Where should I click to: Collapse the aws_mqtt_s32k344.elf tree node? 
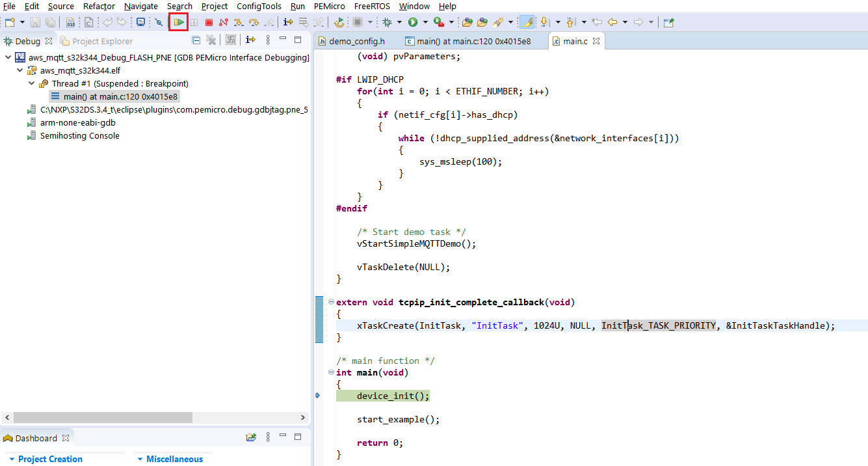tap(20, 70)
